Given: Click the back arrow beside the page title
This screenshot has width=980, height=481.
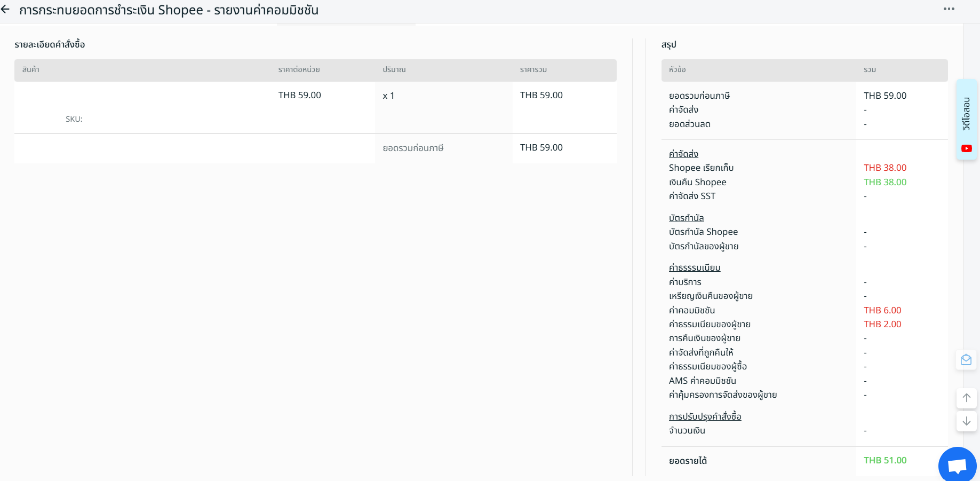Looking at the screenshot, I should 6,10.
